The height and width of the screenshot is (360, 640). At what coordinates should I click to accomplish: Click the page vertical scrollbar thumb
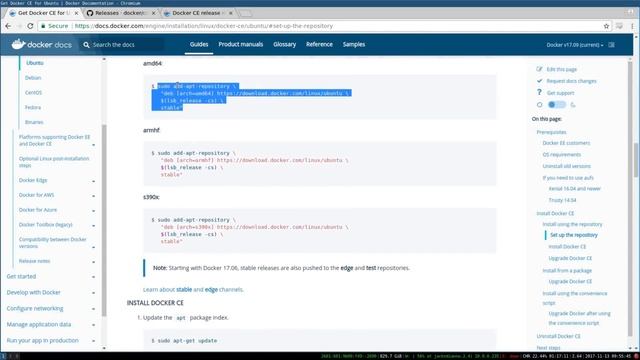pos(636,160)
